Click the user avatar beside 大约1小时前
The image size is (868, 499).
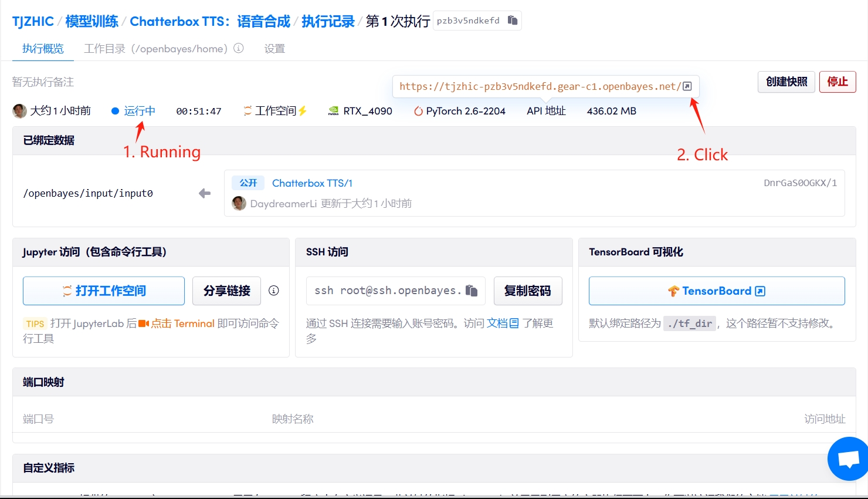pos(20,111)
